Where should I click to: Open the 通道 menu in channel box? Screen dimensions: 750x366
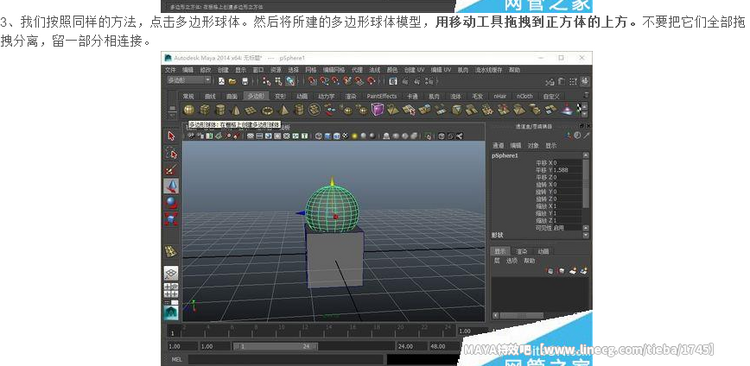point(498,145)
